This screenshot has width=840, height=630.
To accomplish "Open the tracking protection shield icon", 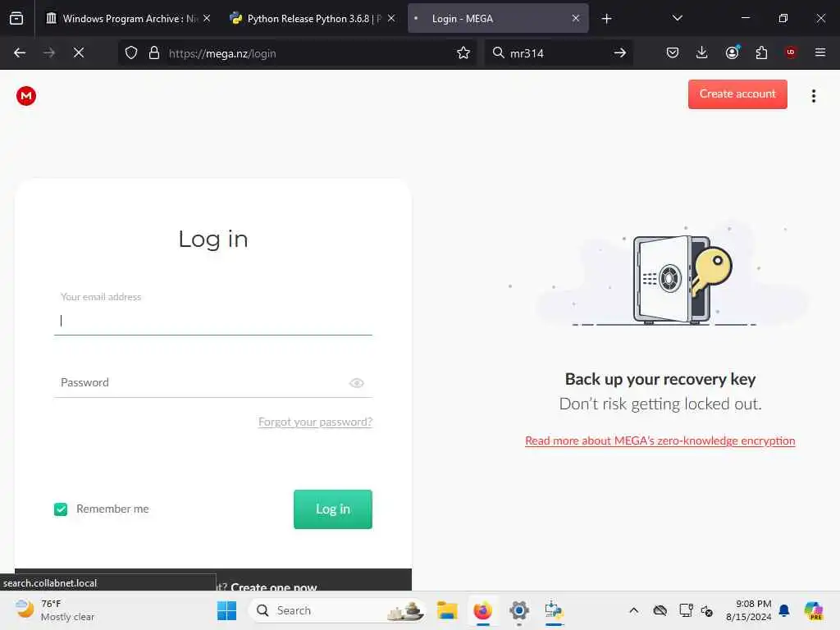I will pyautogui.click(x=131, y=52).
